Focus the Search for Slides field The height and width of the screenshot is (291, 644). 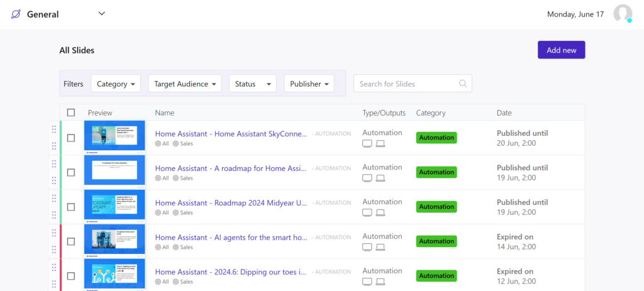(x=413, y=84)
